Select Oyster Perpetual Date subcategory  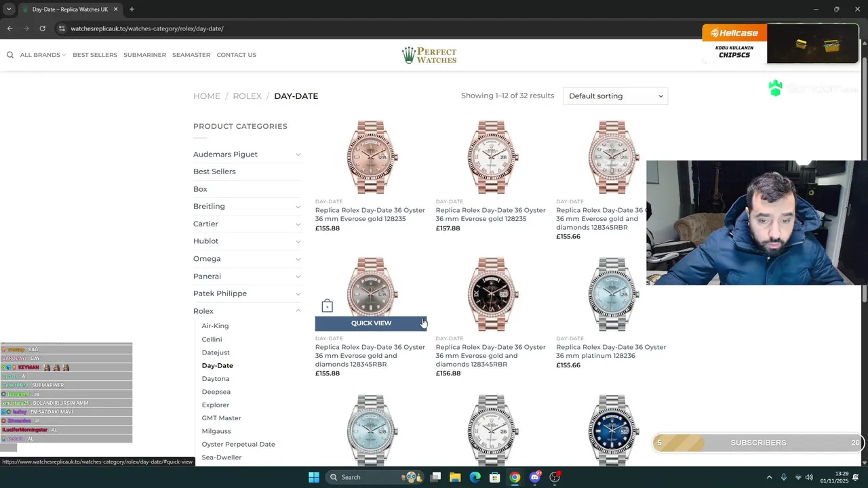pos(238,445)
